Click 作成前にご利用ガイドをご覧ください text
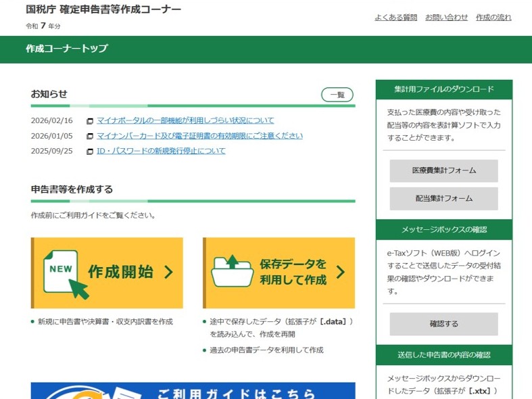532x399 pixels. click(93, 215)
